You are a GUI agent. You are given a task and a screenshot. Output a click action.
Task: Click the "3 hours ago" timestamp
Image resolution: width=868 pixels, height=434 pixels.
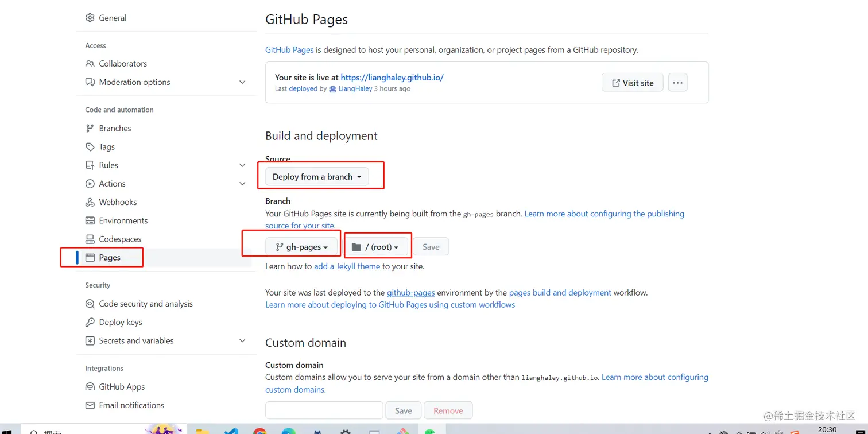point(392,89)
